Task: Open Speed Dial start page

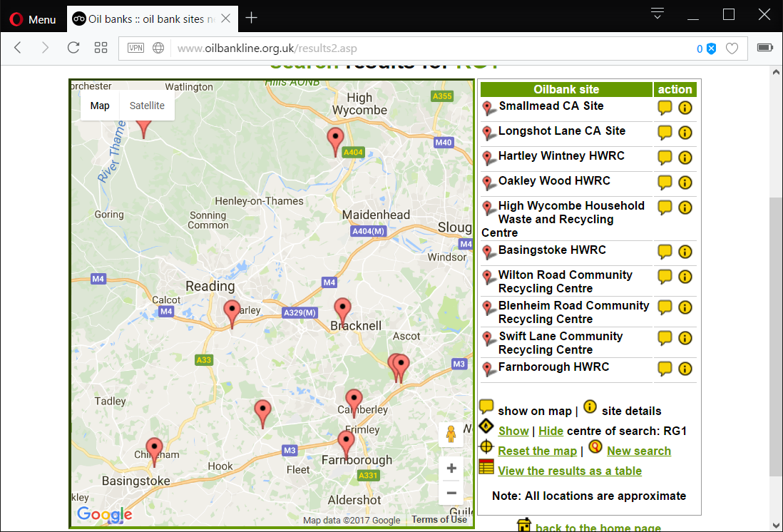Action: point(101,48)
